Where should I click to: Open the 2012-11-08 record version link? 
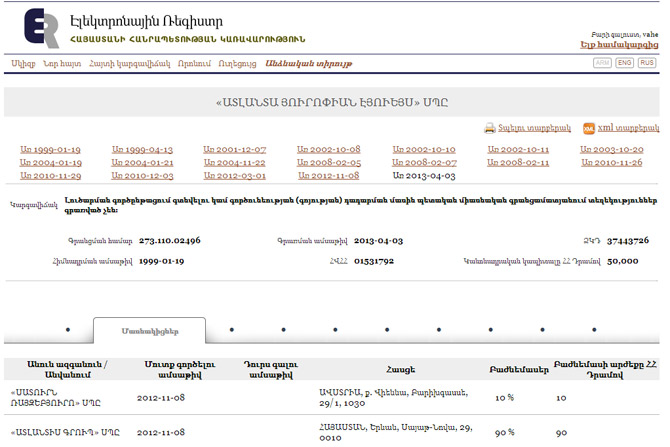[330, 175]
